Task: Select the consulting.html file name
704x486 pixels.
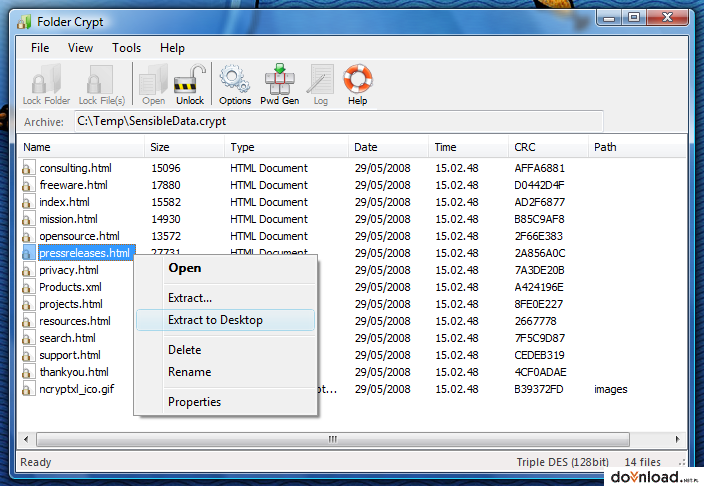Action: [75, 168]
